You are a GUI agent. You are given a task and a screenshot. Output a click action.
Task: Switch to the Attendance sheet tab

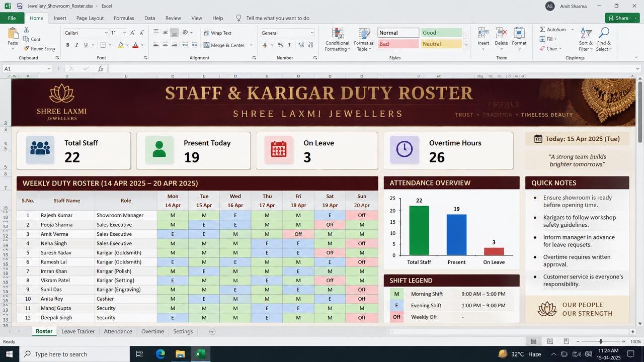pos(118,331)
